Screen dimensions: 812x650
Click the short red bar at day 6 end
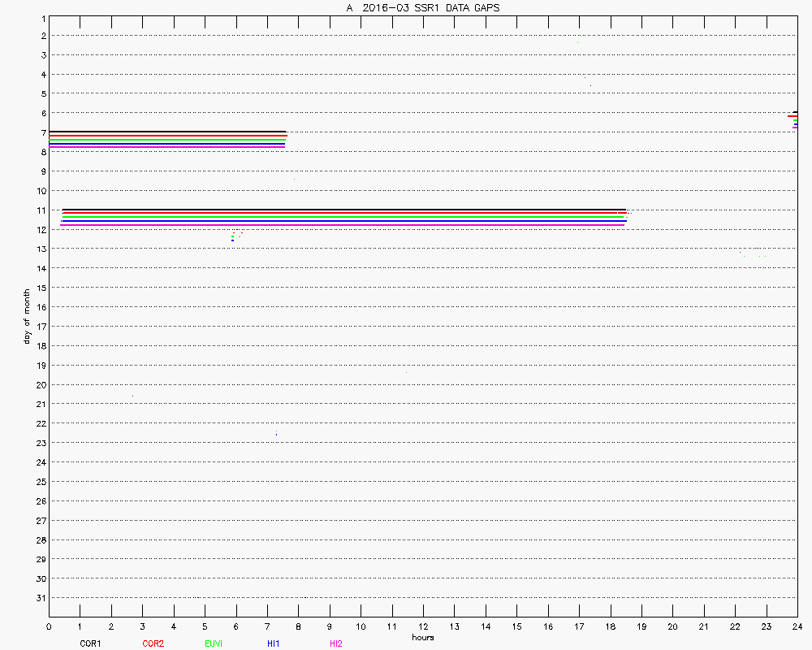click(792, 116)
